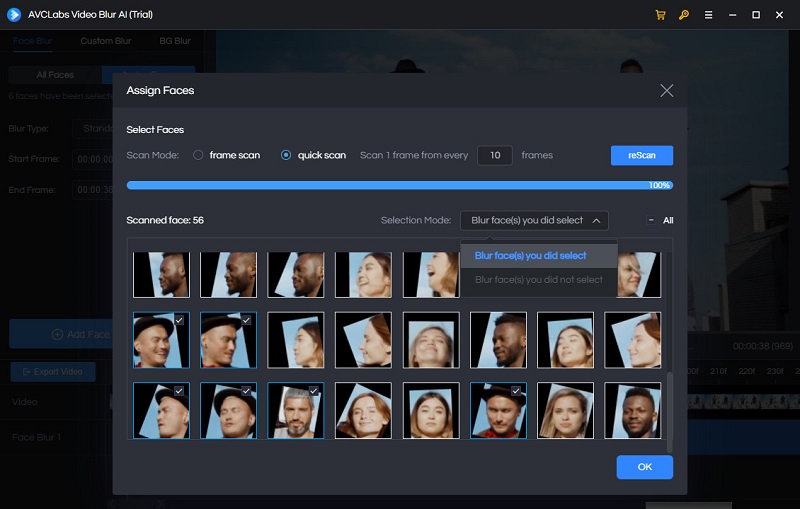This screenshot has width=800, height=509.
Task: Choose 'Blur face(s) you did select' option
Action: (x=539, y=256)
